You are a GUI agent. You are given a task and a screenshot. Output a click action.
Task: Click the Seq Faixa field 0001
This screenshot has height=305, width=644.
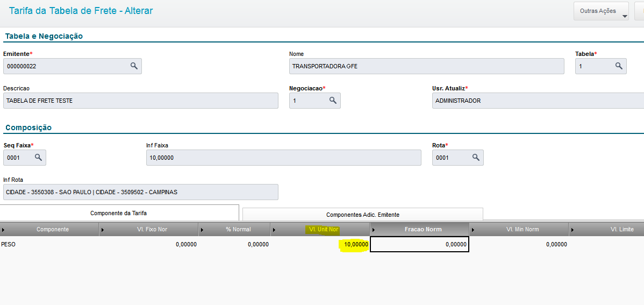click(x=25, y=158)
